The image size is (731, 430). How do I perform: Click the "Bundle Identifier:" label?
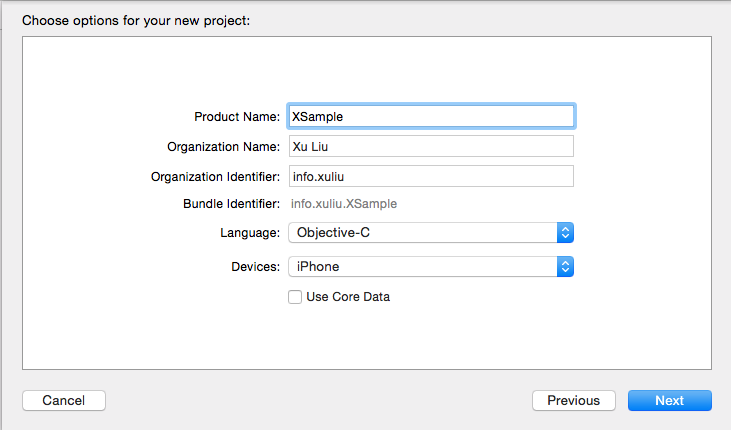[231, 204]
